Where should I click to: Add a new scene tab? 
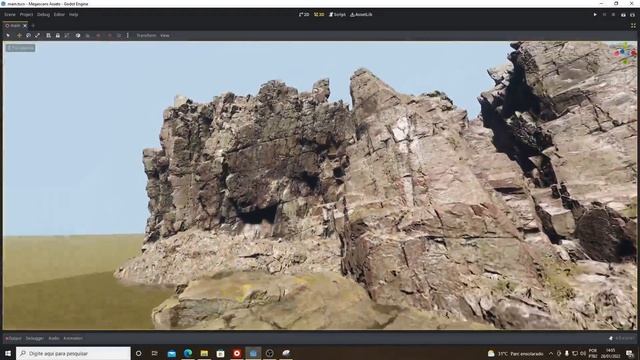(x=33, y=25)
